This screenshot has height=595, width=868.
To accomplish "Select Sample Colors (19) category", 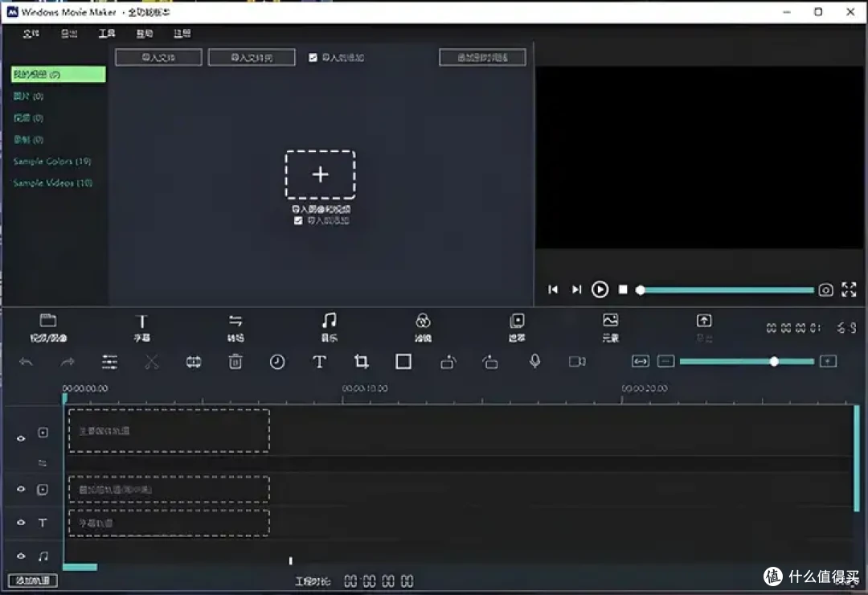I will coord(52,162).
